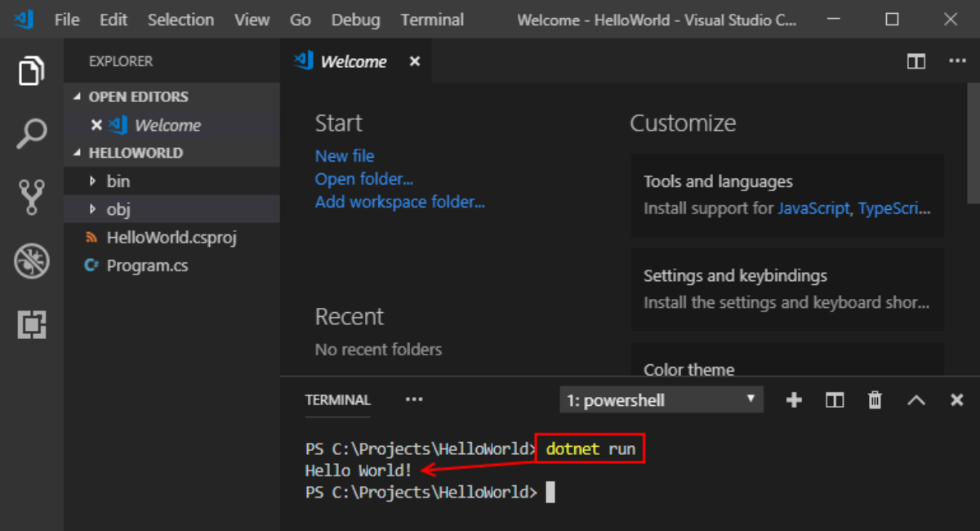Collapse the Open Editors section

78,96
